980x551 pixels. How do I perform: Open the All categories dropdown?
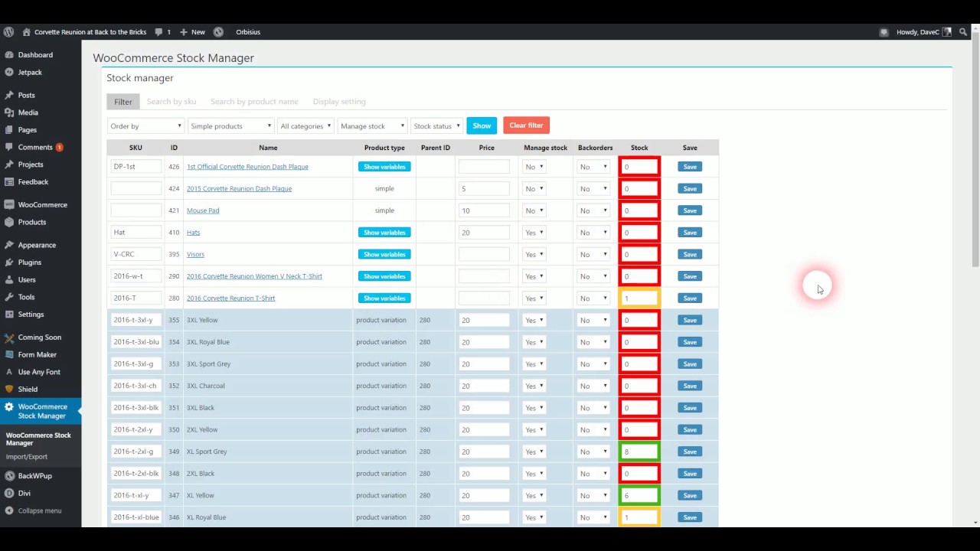[305, 126]
